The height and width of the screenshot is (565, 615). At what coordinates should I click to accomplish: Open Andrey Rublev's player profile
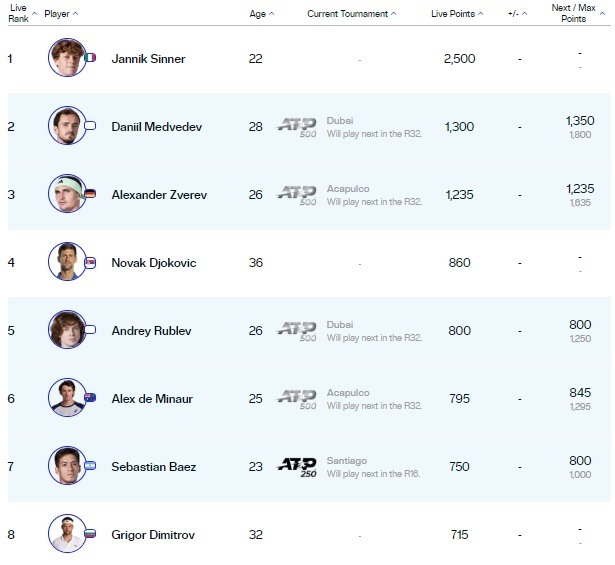click(151, 331)
